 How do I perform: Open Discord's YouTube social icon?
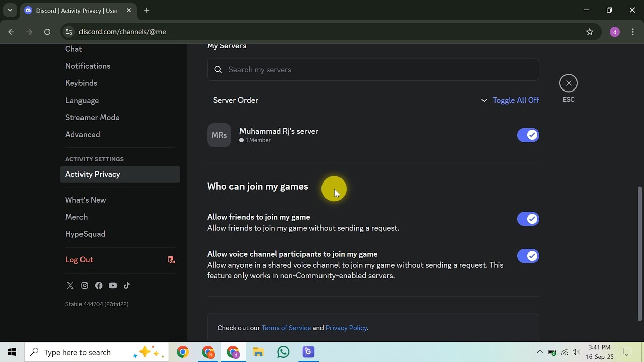click(113, 285)
